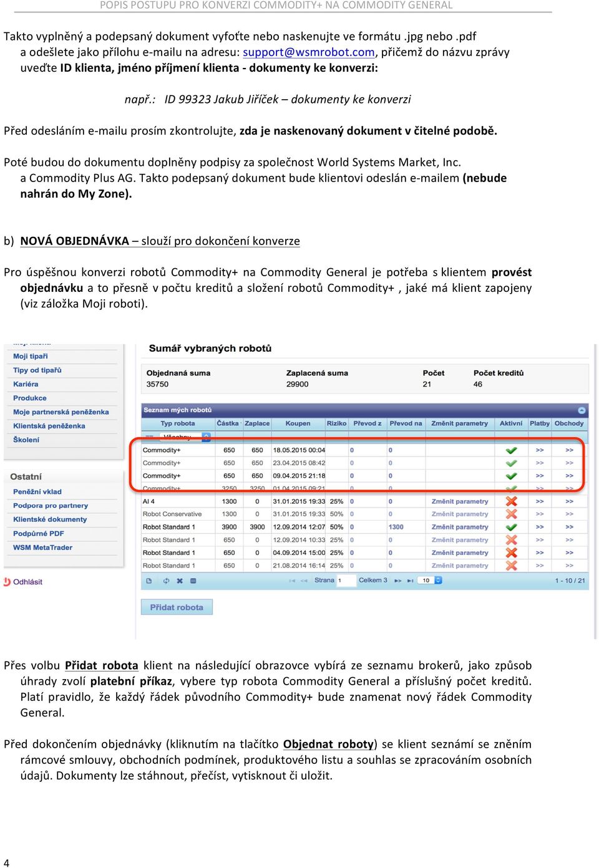Click the refresh icon in table footer
The width and height of the screenshot is (599, 868).
tap(167, 581)
